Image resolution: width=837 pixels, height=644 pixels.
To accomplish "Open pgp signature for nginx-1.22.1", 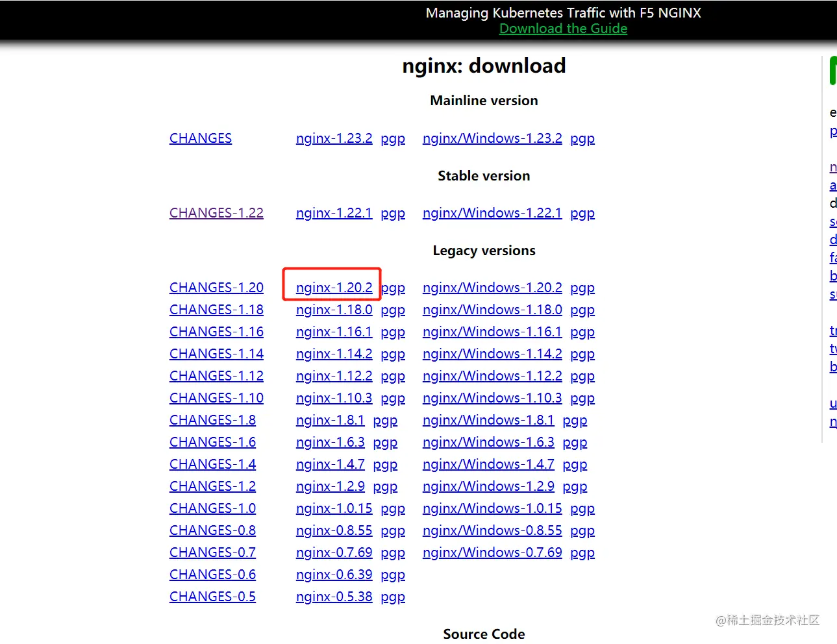I will coord(393,214).
